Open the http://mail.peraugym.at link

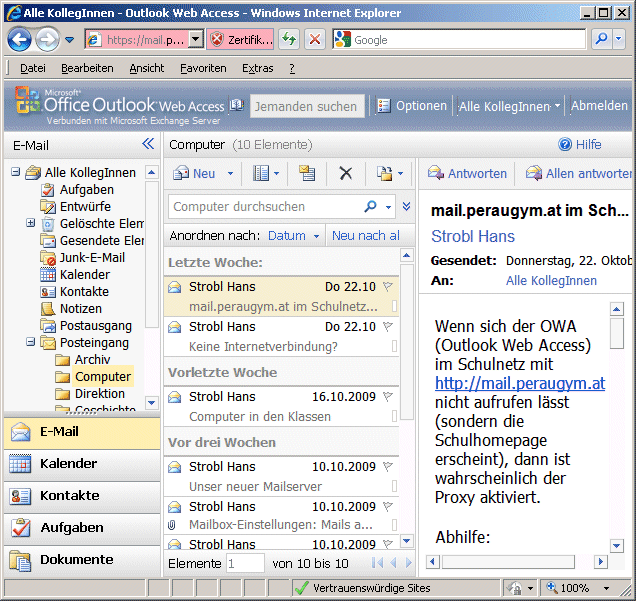pyautogui.click(x=519, y=383)
